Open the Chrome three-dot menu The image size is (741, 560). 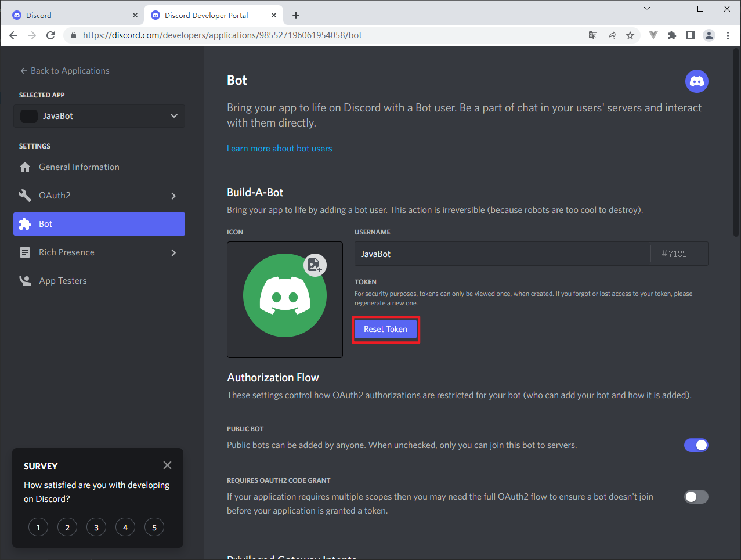[728, 35]
